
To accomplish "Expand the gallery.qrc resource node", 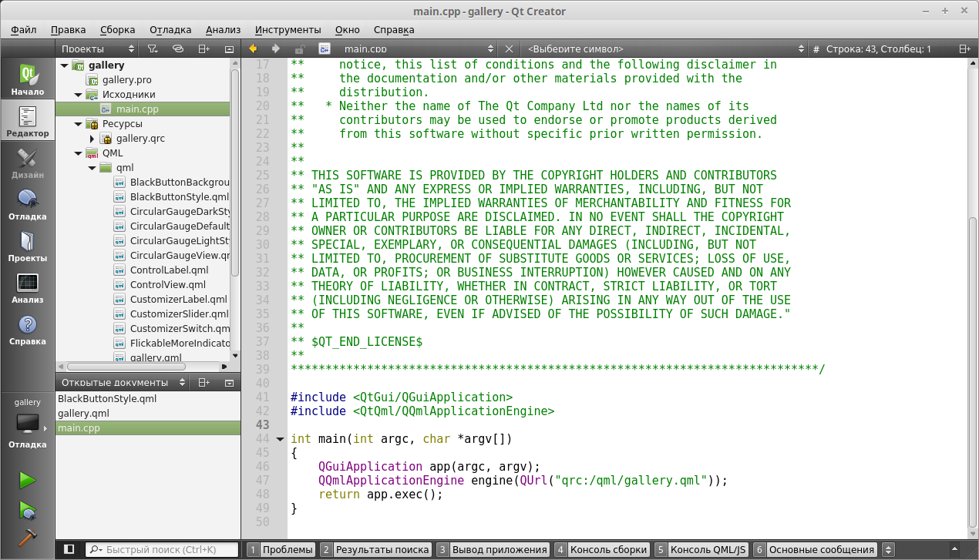I will (92, 139).
